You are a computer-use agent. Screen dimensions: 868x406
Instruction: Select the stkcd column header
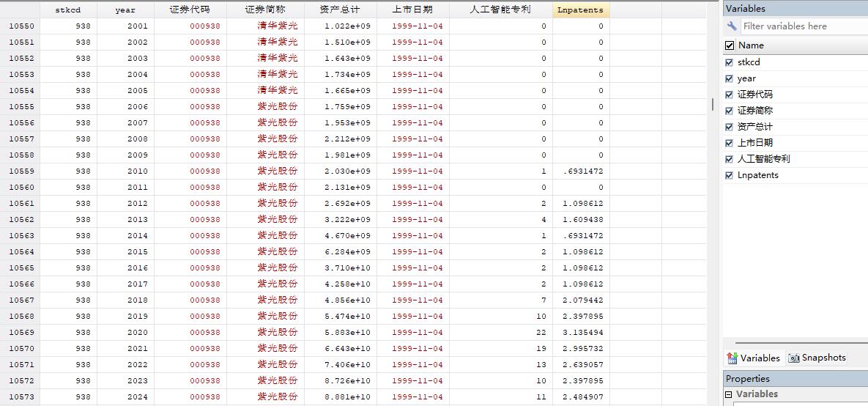point(69,10)
